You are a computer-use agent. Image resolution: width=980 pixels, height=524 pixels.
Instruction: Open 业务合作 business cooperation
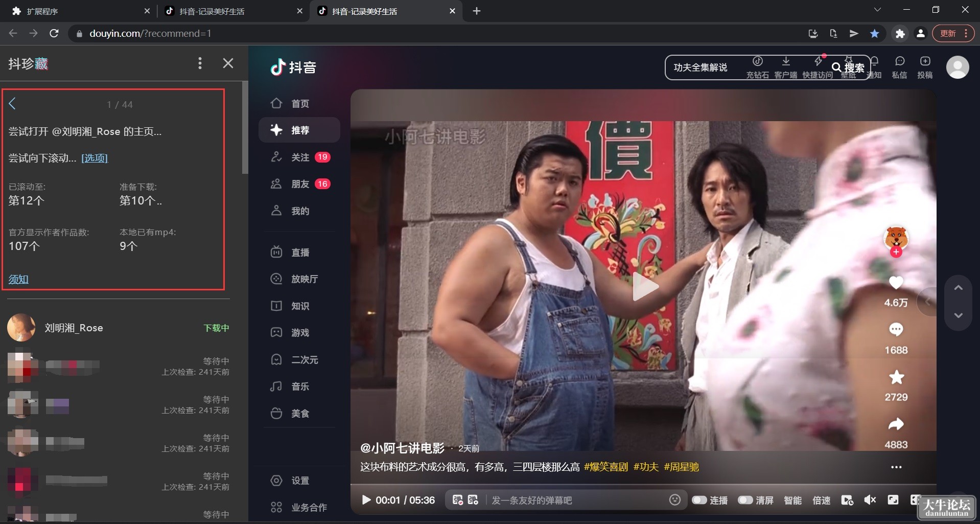[299, 507]
